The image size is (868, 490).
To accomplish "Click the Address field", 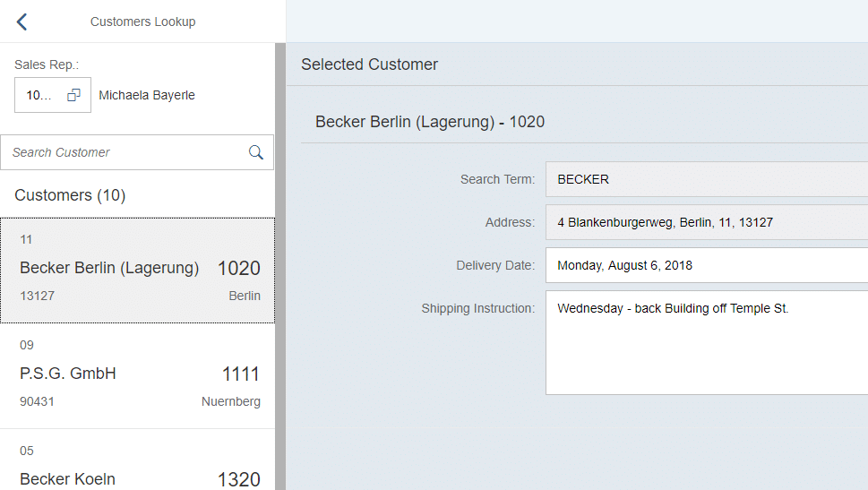I will (707, 222).
